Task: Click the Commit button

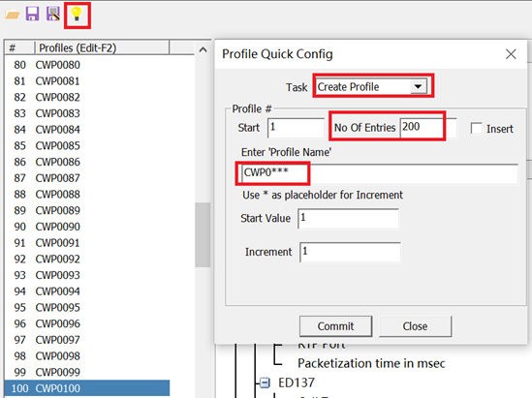Action: [x=335, y=326]
